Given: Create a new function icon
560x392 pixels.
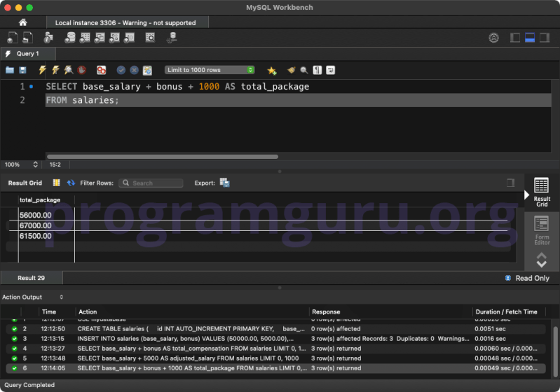Looking at the screenshot, I should (129, 38).
